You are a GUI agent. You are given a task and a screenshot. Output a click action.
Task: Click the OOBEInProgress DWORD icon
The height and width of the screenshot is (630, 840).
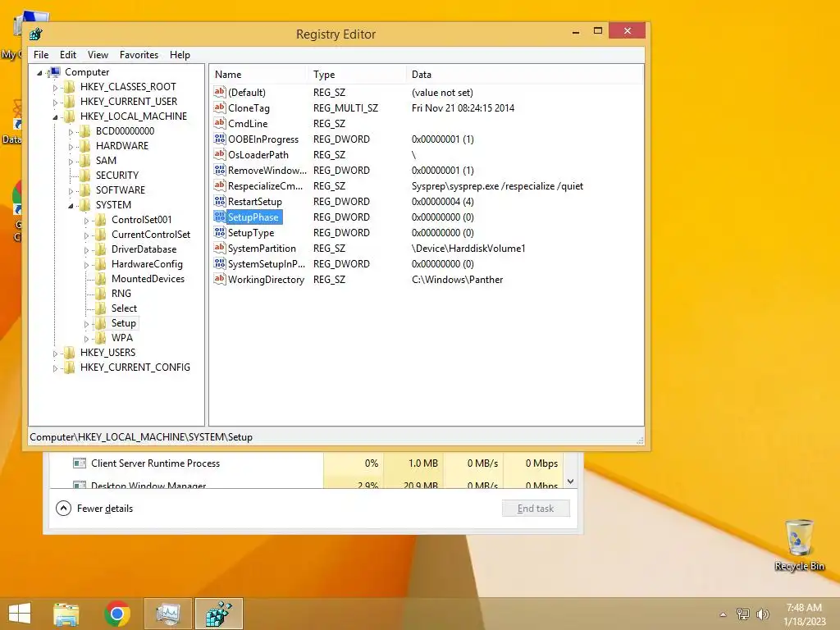click(x=220, y=139)
